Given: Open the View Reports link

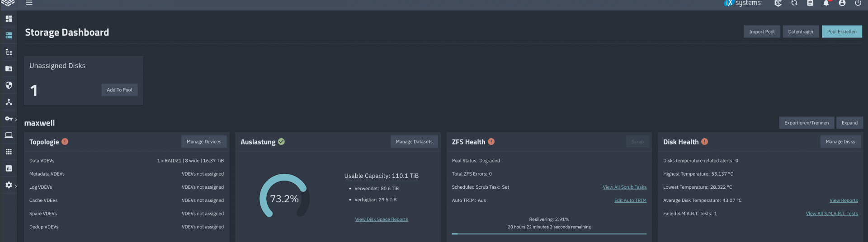Looking at the screenshot, I should click(x=844, y=200).
